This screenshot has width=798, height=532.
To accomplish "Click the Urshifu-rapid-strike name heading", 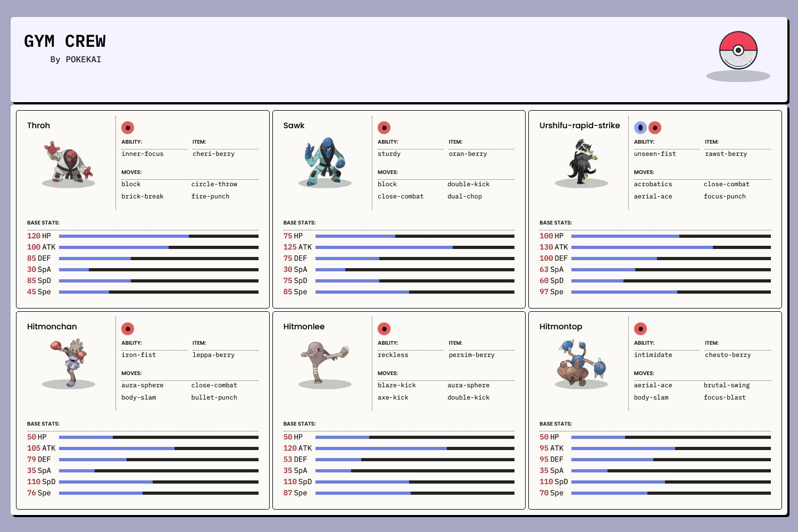I will pyautogui.click(x=579, y=126).
